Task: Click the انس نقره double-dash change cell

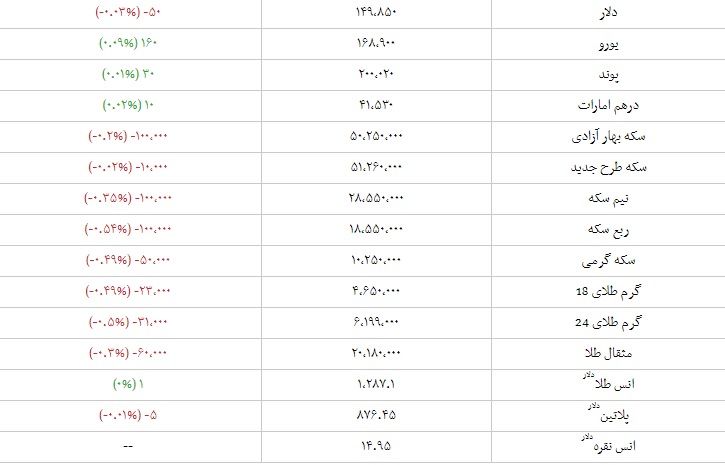Action: pos(129,446)
